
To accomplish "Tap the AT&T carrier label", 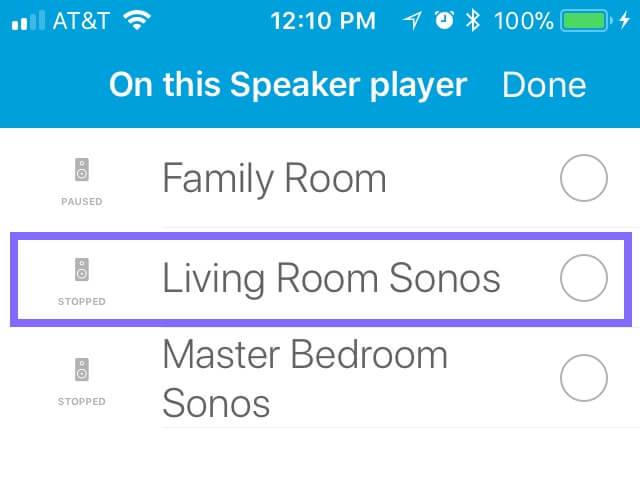I will click(82, 20).
